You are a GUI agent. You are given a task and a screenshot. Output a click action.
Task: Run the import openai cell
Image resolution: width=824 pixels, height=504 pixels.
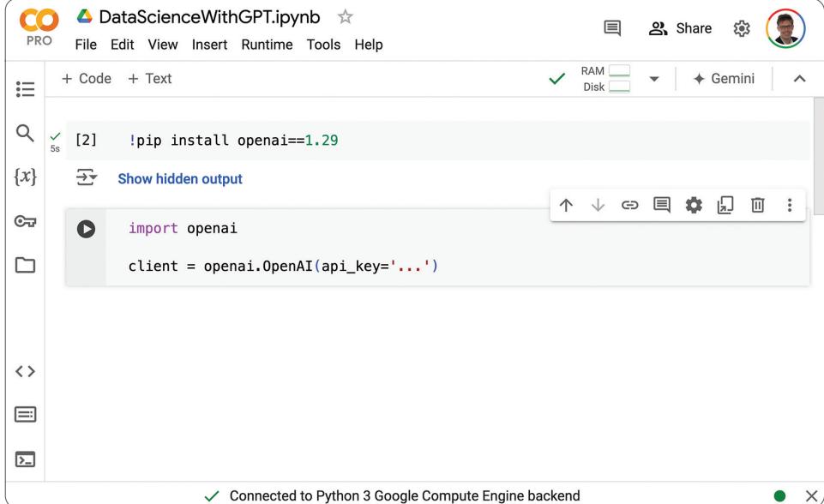[87, 229]
